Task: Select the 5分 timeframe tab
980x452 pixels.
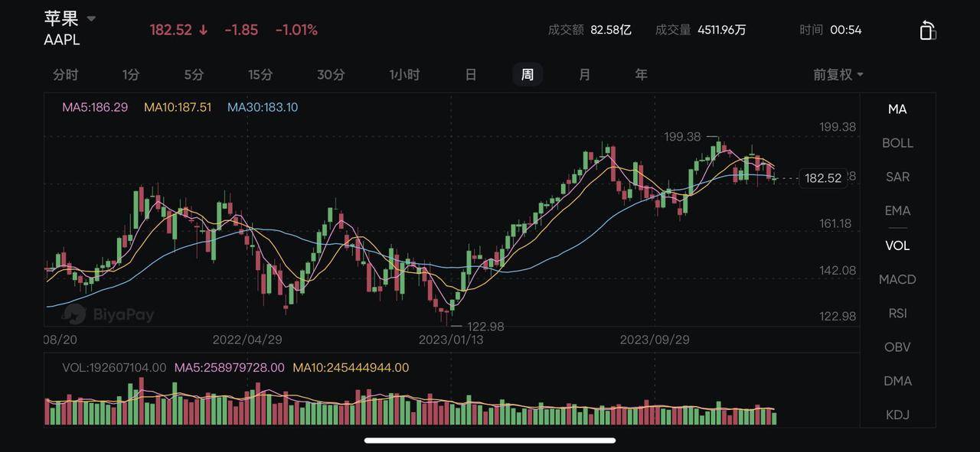Action: coord(194,74)
